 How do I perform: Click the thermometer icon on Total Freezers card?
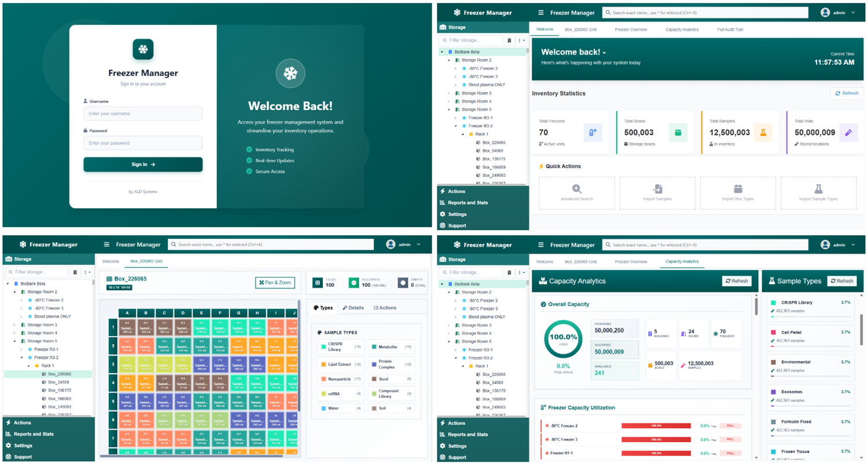[x=593, y=132]
